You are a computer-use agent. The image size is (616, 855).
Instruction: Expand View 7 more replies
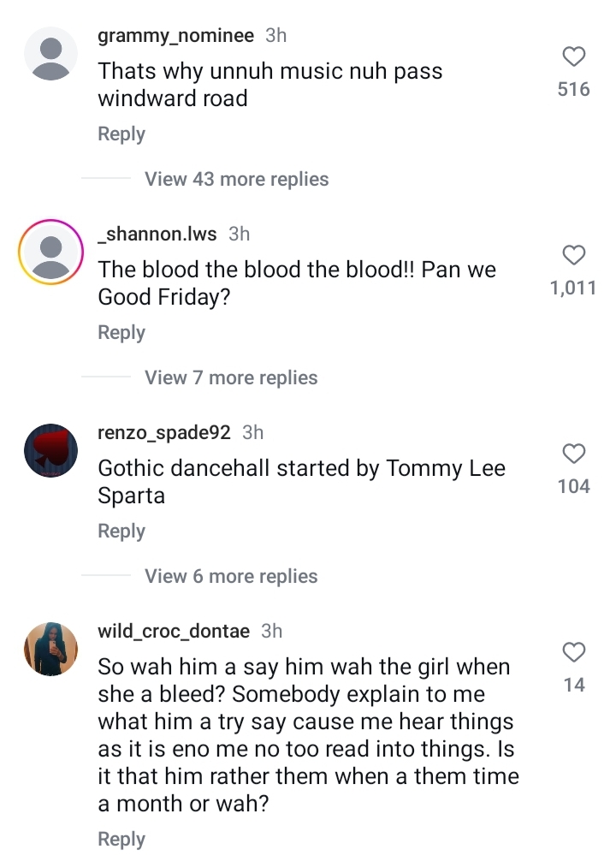(x=231, y=377)
